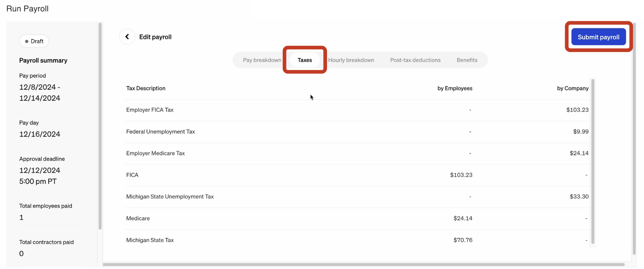Switch to the Pay breakdown tab
Viewport: 644px width, 269px height.
[x=262, y=60]
